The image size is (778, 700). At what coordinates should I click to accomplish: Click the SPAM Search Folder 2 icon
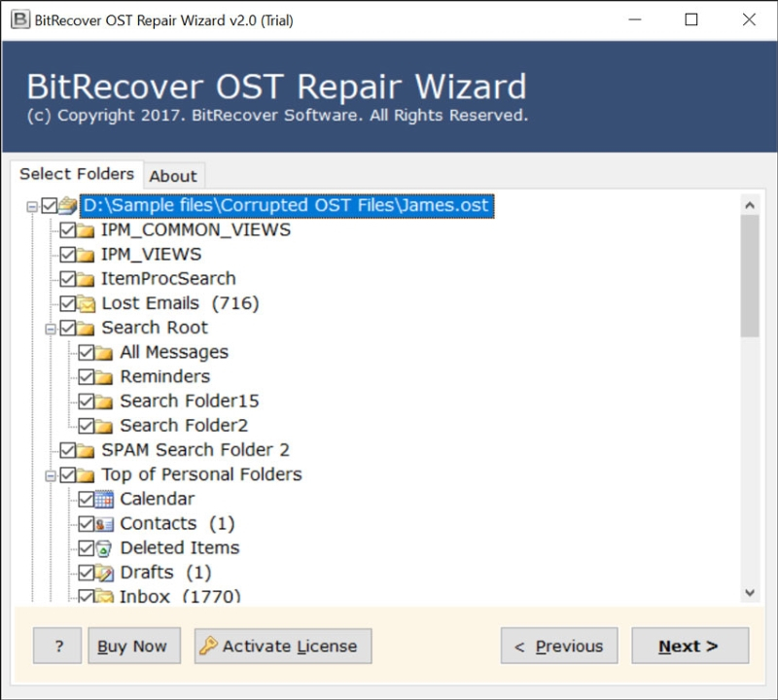(86, 450)
